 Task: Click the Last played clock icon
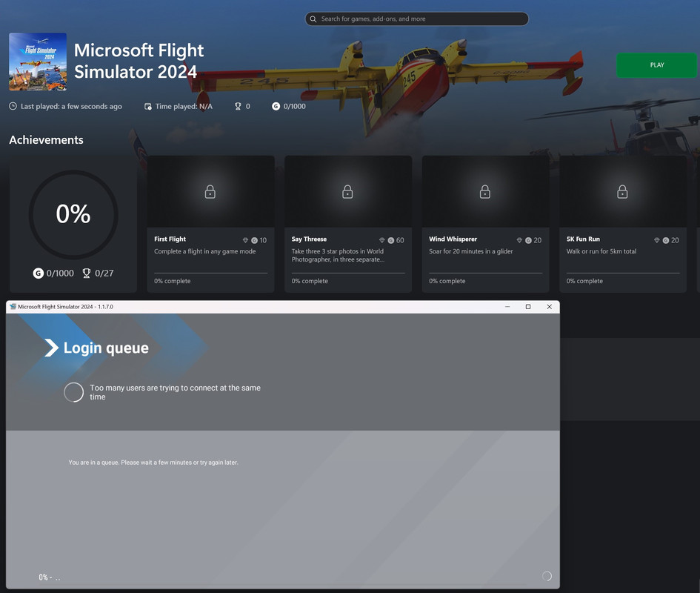[13, 106]
